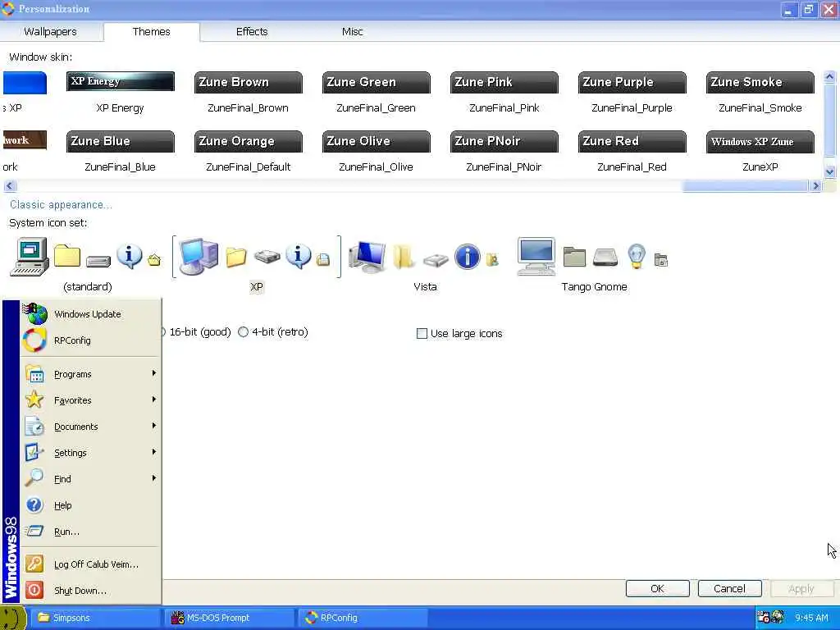The image size is (840, 630).
Task: Click the XP set hard drive icon
Action: [267, 258]
